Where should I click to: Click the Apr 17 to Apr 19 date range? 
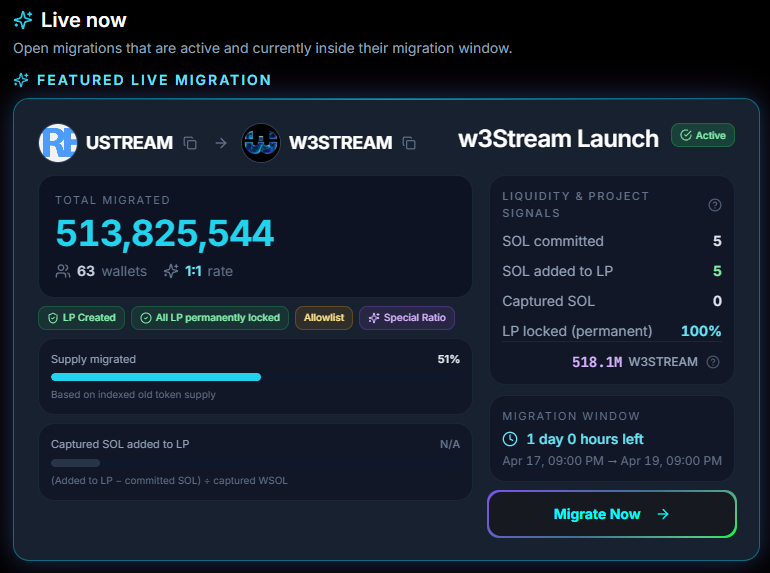coord(612,461)
